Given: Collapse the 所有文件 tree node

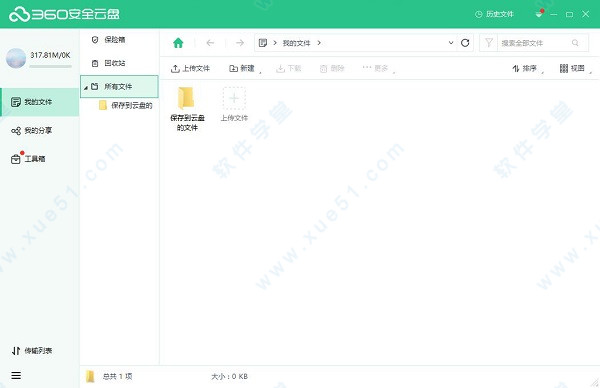Looking at the screenshot, I should click(86, 88).
